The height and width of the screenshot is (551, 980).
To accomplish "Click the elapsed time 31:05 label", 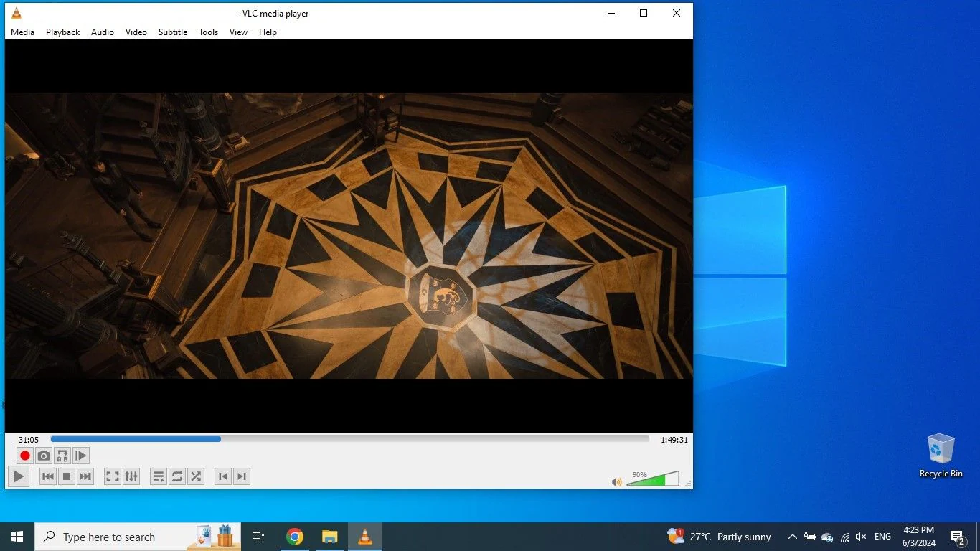I will 29,440.
